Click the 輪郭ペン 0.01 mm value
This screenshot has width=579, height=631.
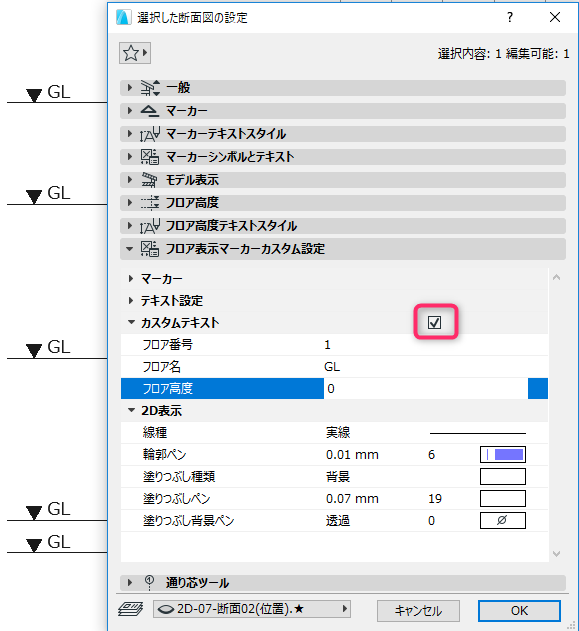pyautogui.click(x=352, y=455)
